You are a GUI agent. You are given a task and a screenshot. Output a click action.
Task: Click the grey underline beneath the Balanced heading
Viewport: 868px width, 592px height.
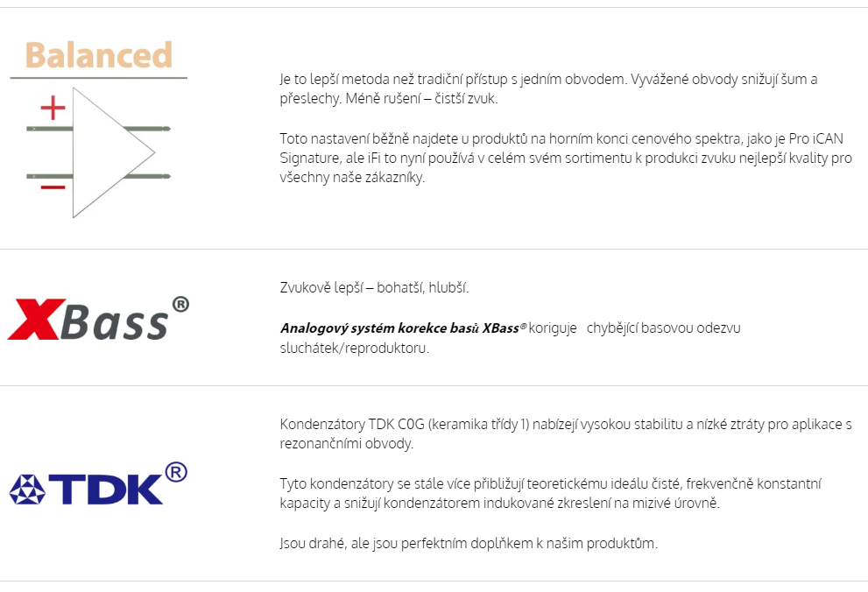tap(98, 78)
